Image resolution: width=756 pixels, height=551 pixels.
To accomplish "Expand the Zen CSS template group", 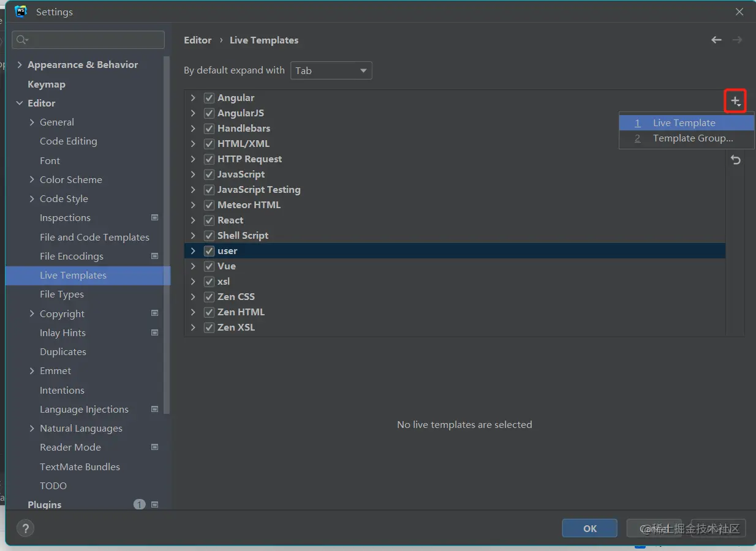I will coord(193,297).
